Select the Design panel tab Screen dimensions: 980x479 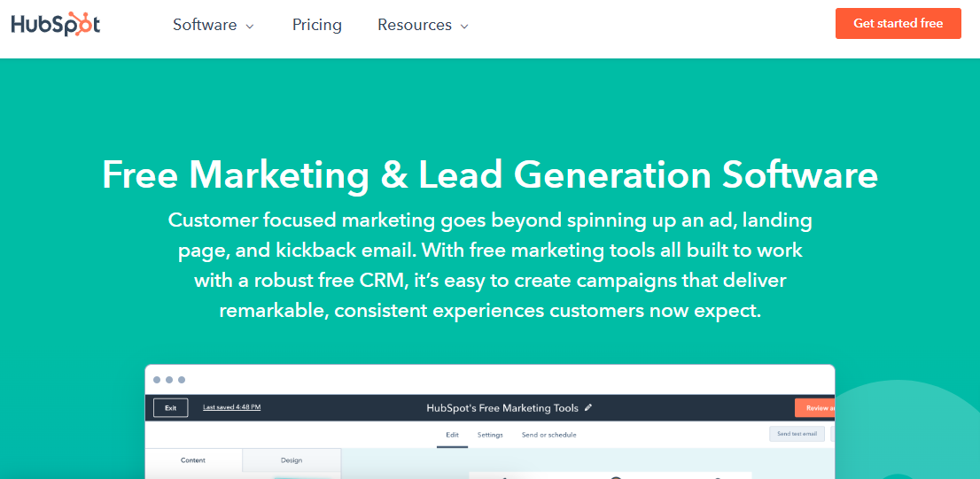tap(291, 460)
